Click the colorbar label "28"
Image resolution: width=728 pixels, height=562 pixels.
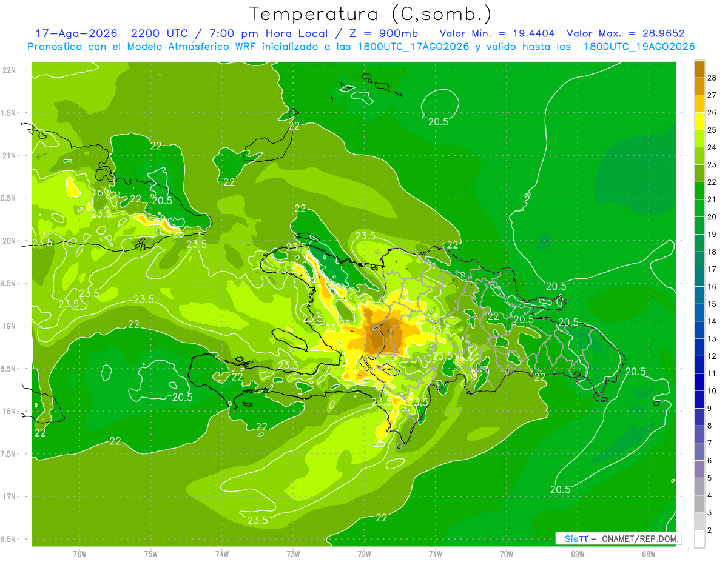(x=712, y=78)
